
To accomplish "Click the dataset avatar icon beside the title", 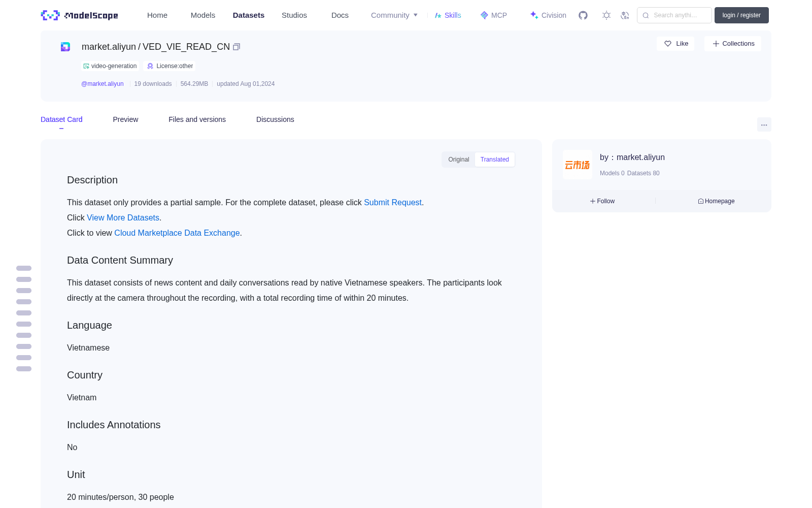I will tap(65, 47).
